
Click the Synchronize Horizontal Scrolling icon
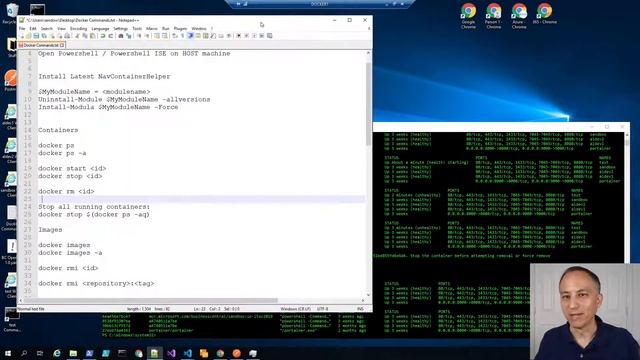point(164,36)
